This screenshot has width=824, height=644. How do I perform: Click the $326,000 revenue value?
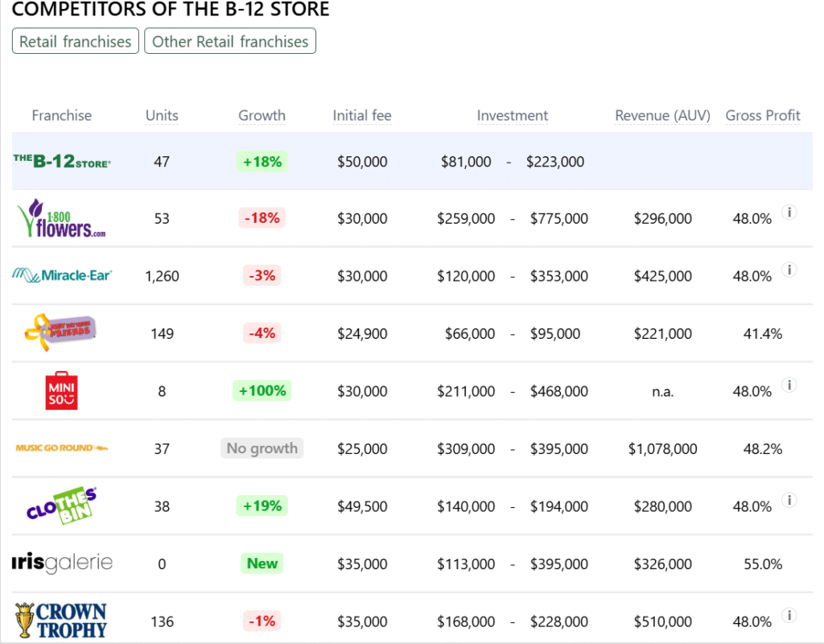pyautogui.click(x=663, y=564)
